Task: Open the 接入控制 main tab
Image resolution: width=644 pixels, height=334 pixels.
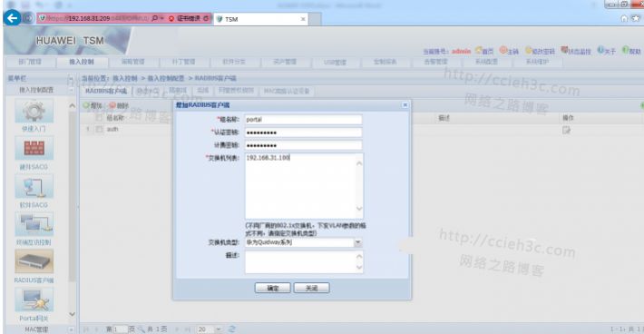Action: 82,62
